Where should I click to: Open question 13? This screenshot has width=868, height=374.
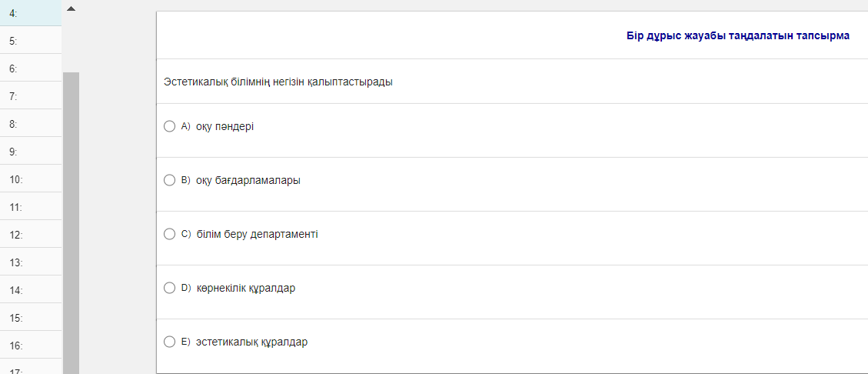(31, 262)
